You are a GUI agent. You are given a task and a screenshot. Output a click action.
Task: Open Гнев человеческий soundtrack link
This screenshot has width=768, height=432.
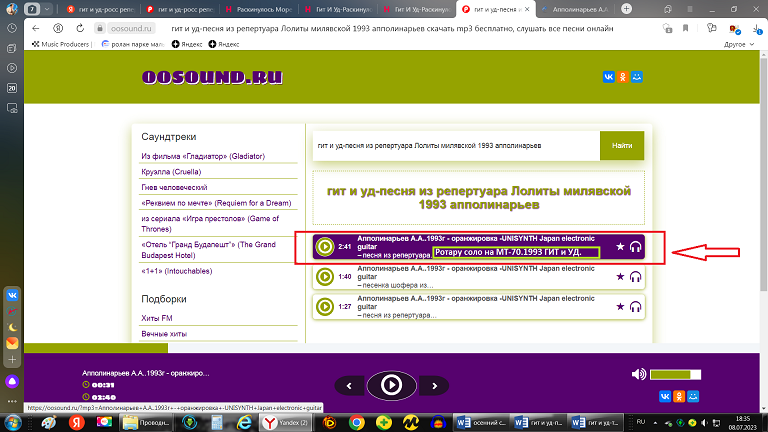(x=174, y=188)
